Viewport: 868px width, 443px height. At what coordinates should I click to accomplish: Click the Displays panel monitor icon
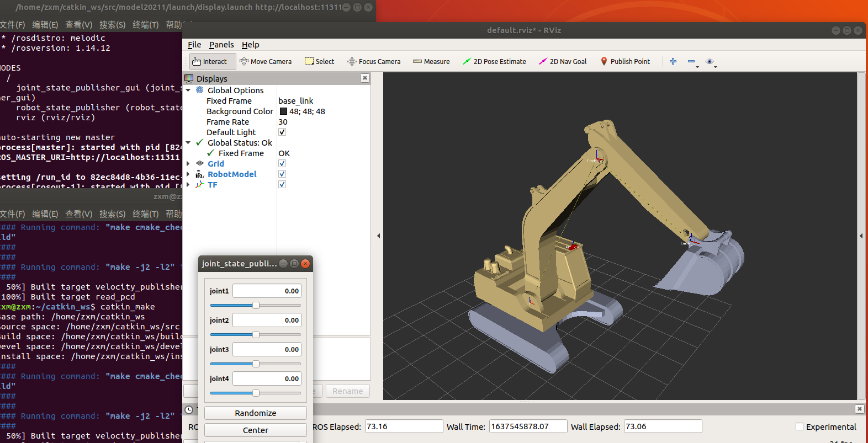click(189, 78)
